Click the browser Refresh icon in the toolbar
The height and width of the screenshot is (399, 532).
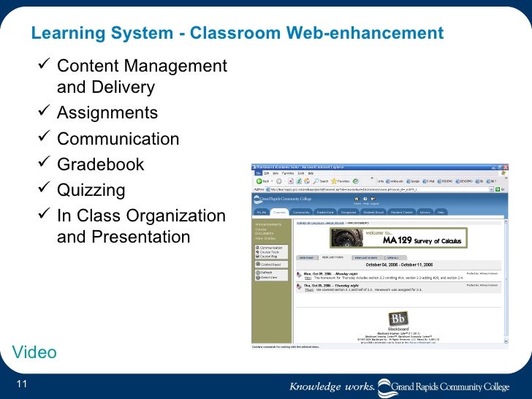[300, 181]
